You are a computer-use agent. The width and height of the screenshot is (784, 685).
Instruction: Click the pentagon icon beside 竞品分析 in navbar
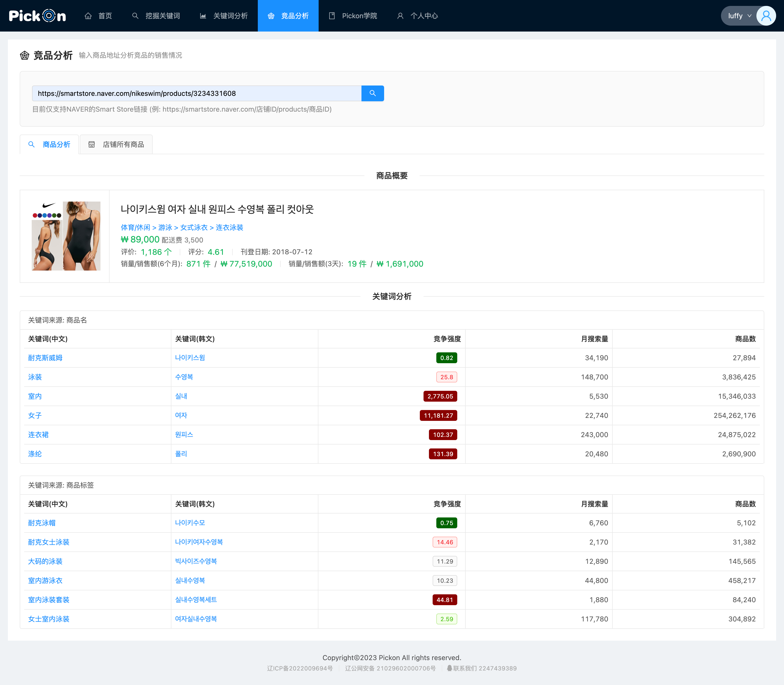[x=271, y=16]
